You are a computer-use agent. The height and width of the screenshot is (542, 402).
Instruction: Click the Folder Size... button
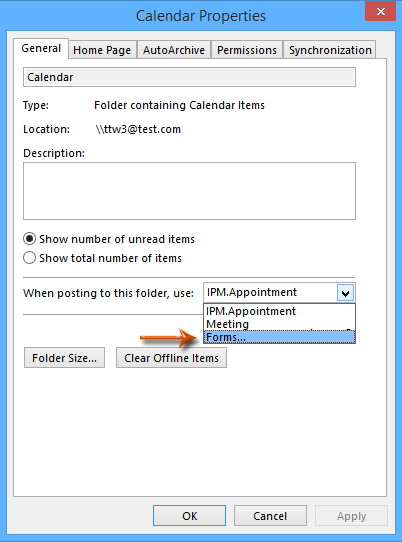(x=64, y=358)
